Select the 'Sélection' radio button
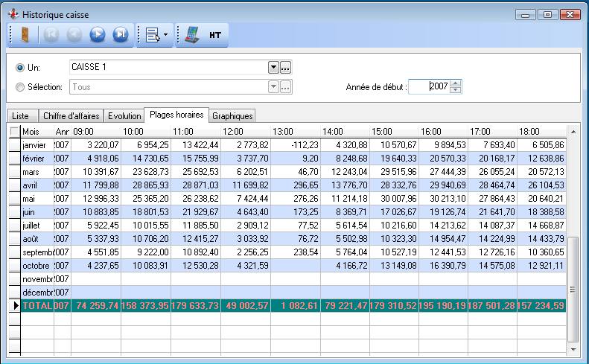The image size is (589, 364). coord(20,87)
